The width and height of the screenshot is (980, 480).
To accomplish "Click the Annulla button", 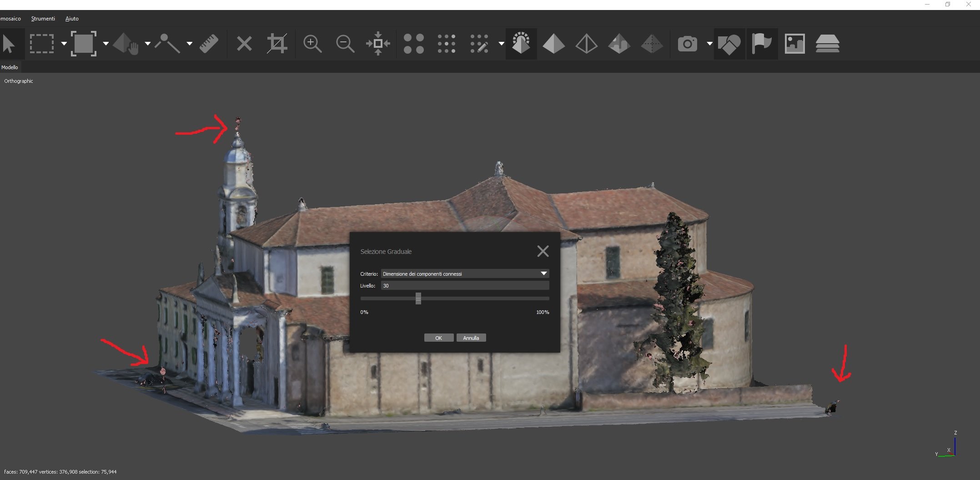I will tap(471, 338).
